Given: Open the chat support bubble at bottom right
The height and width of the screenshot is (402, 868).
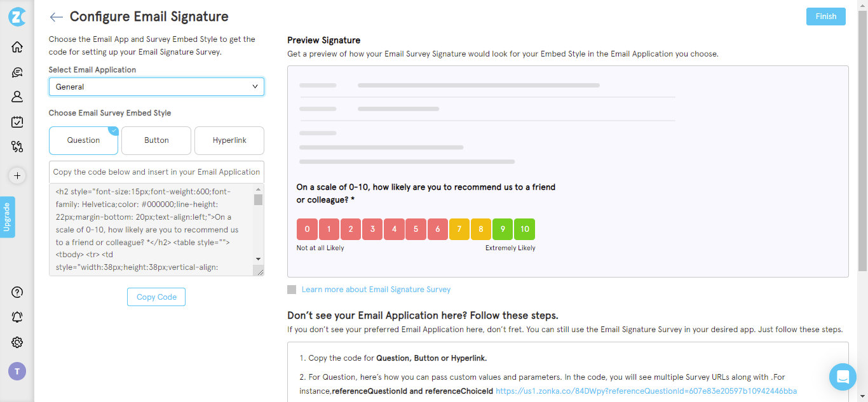Looking at the screenshot, I should [843, 377].
